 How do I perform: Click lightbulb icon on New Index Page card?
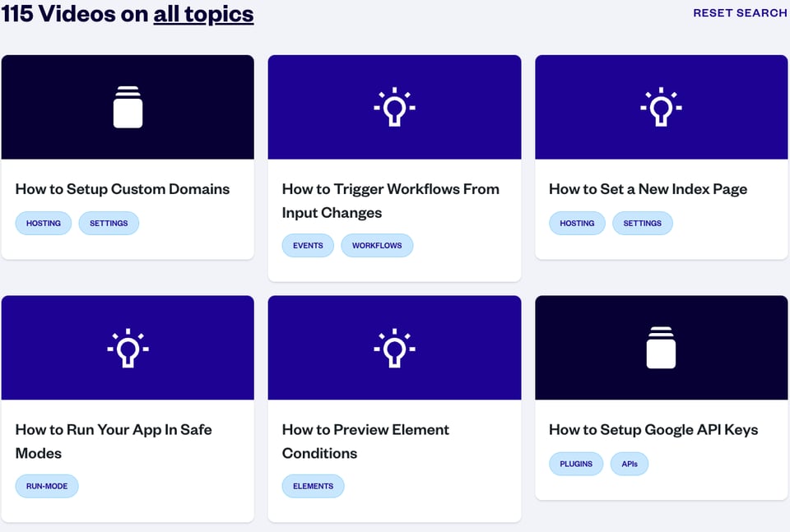pos(661,107)
